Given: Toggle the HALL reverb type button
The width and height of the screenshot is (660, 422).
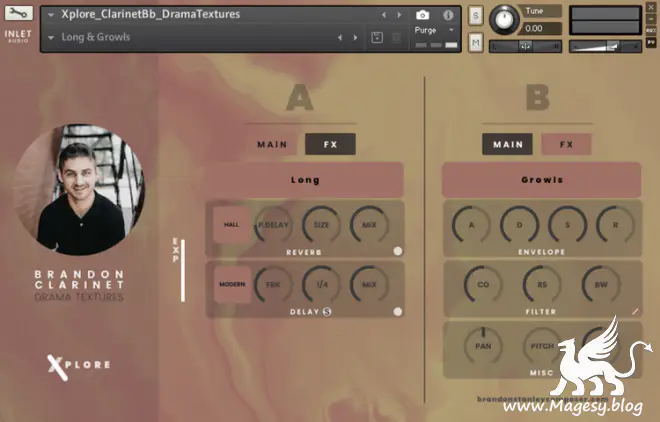Looking at the screenshot, I should 232,225.
